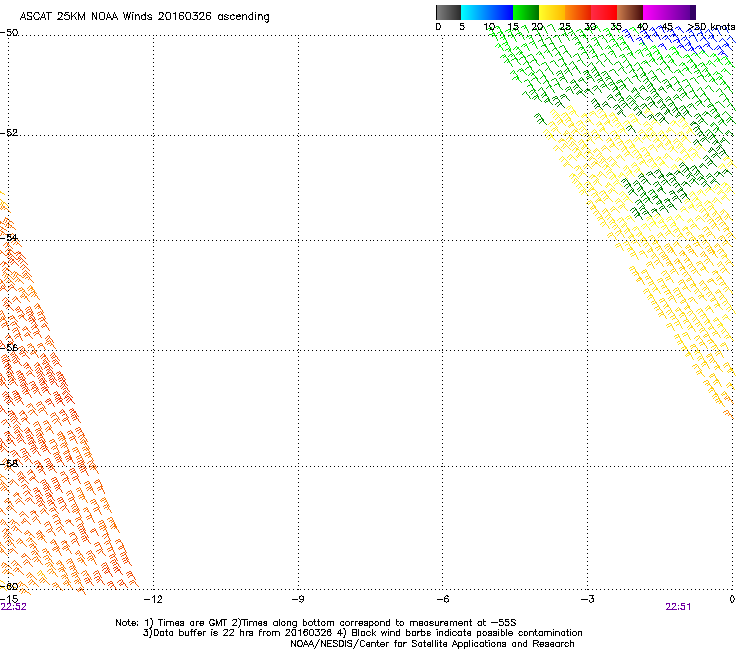Click the '25' label under the color bar
740x650 pixels.
565,27
